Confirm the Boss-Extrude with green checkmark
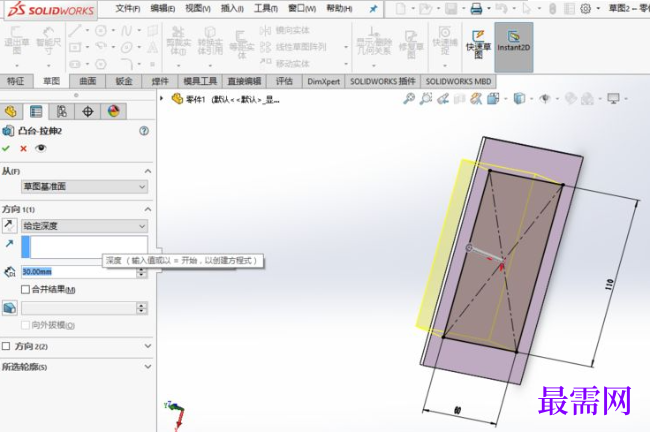 click(x=6, y=148)
